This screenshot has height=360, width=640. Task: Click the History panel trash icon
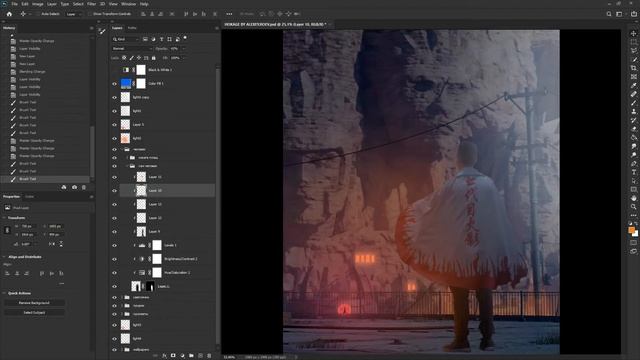pyautogui.click(x=84, y=187)
